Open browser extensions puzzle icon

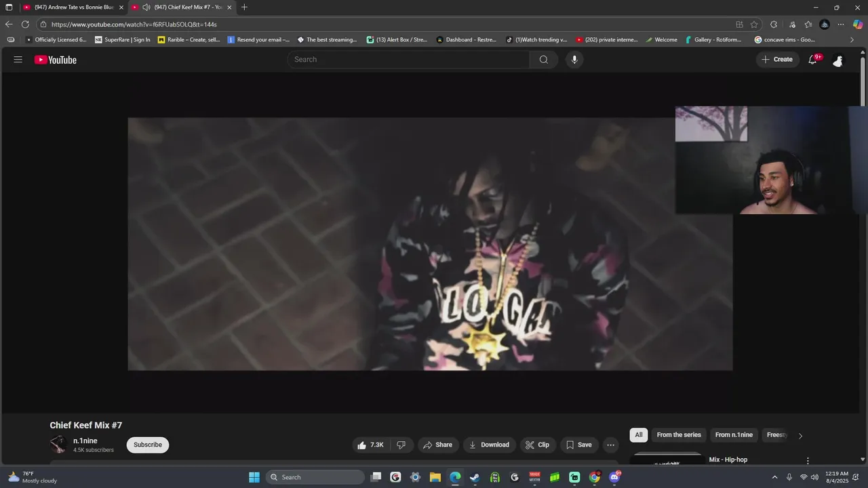[x=774, y=24]
